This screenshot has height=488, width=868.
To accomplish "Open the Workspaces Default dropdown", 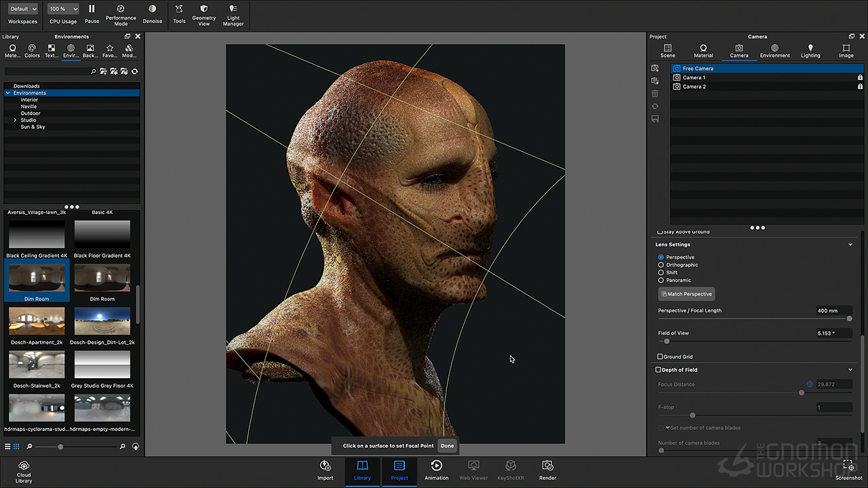I will pos(23,9).
